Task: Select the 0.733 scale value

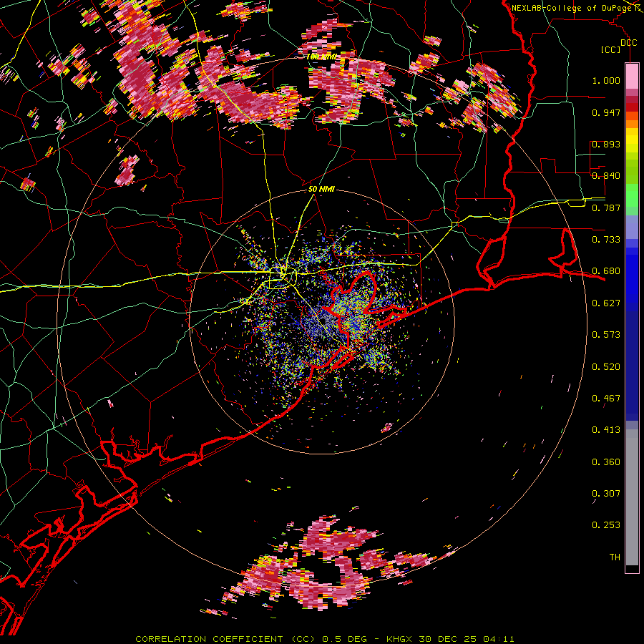Action: [x=606, y=240]
